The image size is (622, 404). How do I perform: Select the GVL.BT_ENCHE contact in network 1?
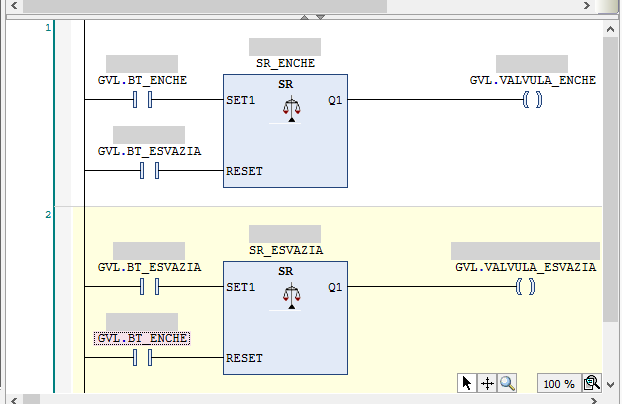coord(142,100)
